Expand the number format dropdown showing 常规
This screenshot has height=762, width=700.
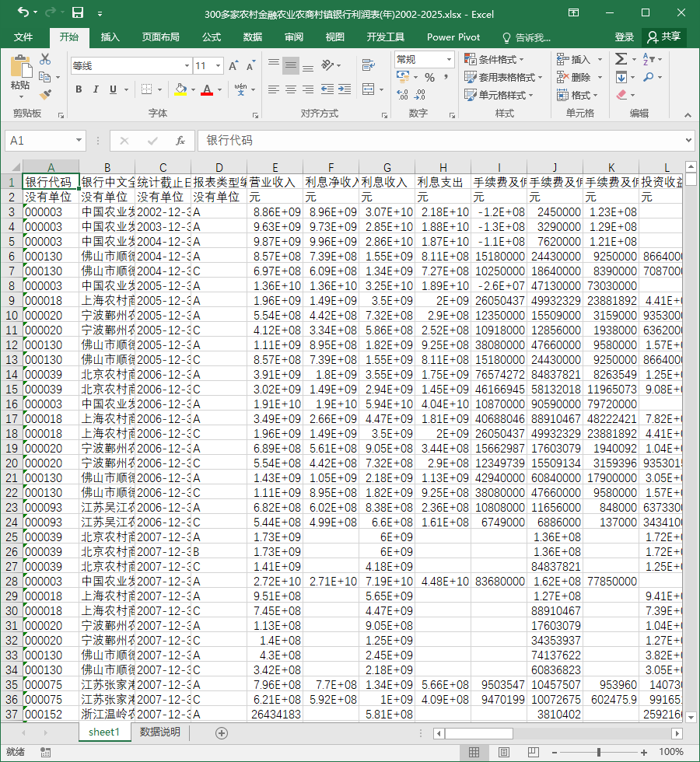450,59
